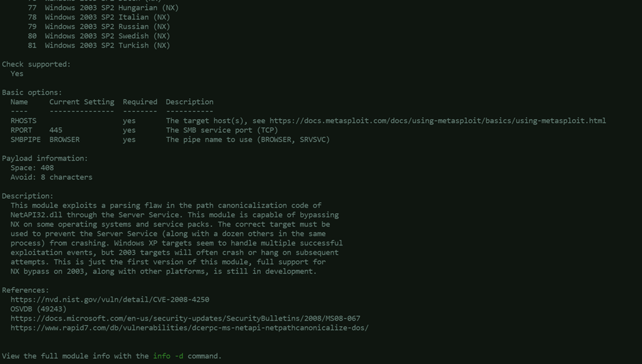Click the green "info -d" command text
The image size is (642, 364).
pyautogui.click(x=168, y=356)
